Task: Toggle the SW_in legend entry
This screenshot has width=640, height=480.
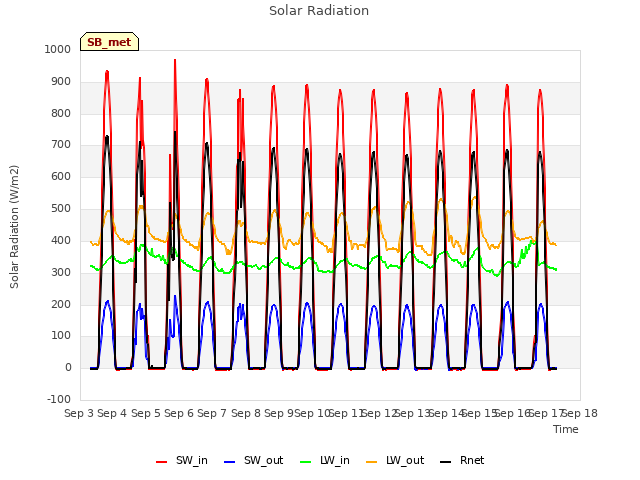Action: [x=182, y=460]
